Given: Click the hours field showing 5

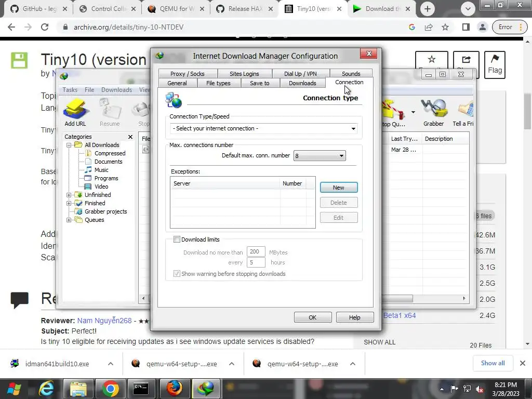Looking at the screenshot, I should [256, 262].
